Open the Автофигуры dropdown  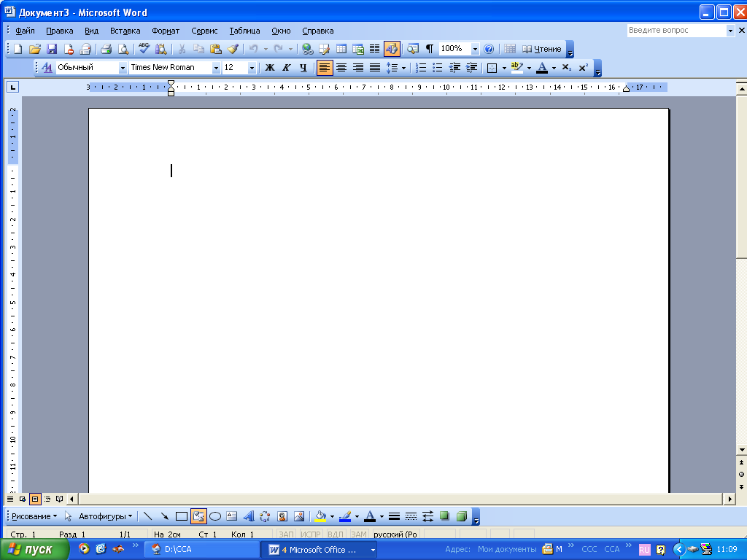coord(105,516)
